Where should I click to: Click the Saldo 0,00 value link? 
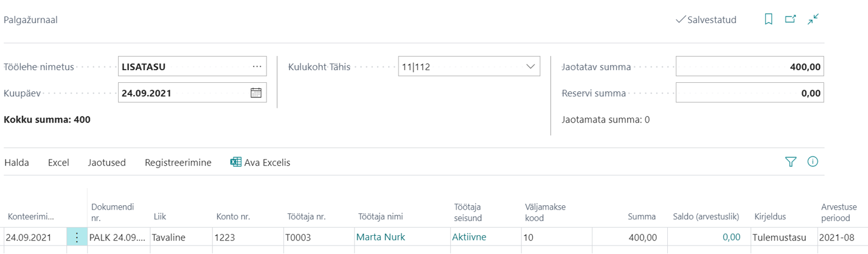[731, 237]
